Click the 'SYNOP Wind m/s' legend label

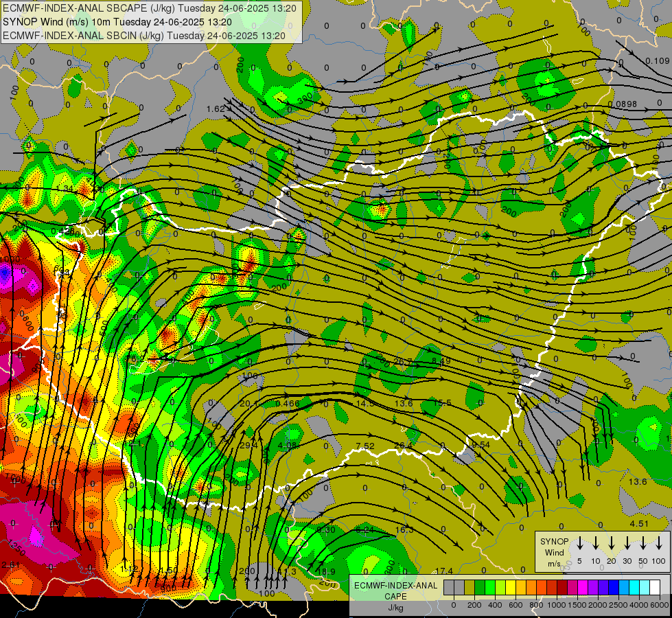pos(554,552)
